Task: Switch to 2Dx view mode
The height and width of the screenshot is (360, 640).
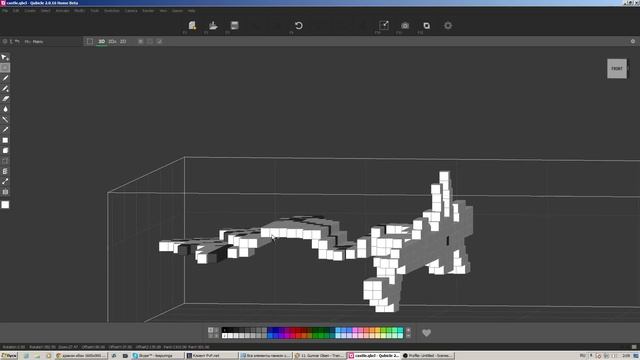Action: [x=112, y=41]
